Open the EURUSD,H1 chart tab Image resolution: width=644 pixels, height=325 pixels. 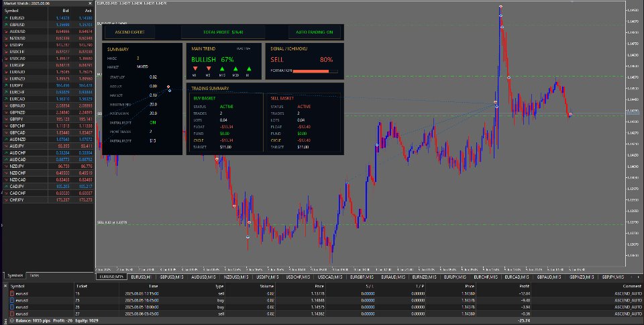click(142, 277)
